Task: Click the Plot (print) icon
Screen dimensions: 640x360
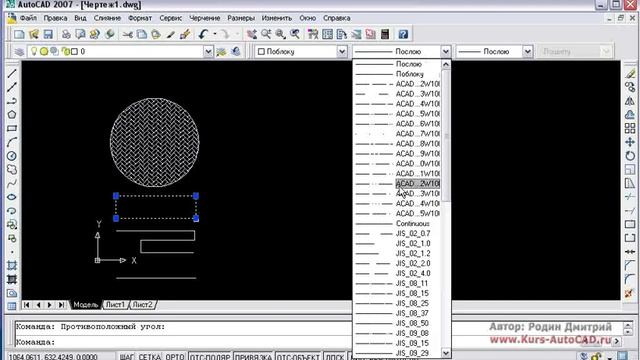Action: coord(66,34)
